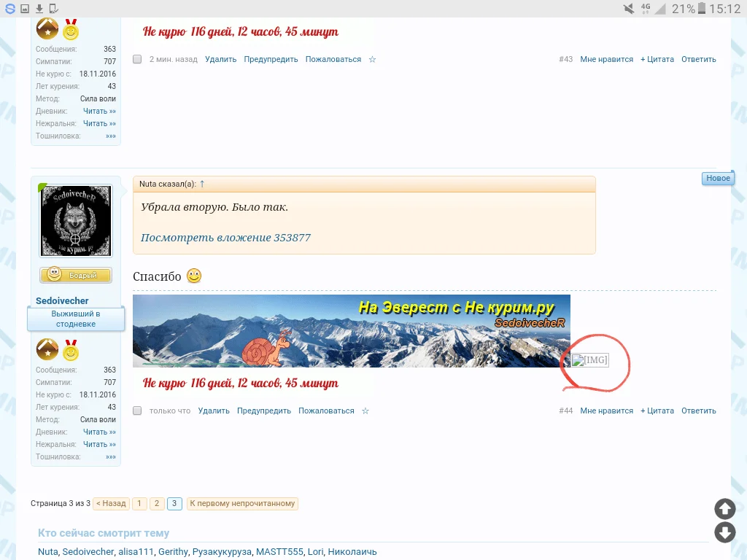This screenshot has width=747, height=560.
Task: Click the smiley emoticon after Спасибо
Action: pos(194,276)
